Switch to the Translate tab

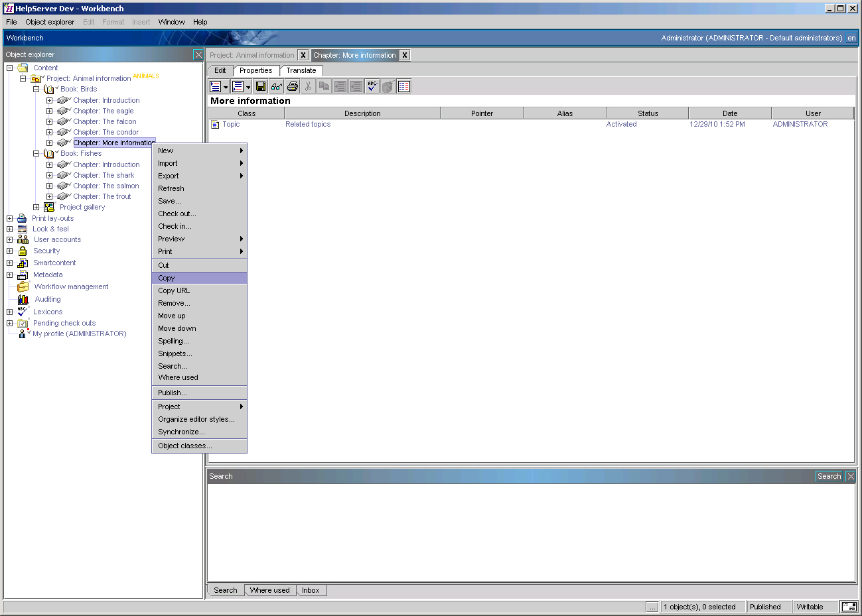tap(301, 70)
